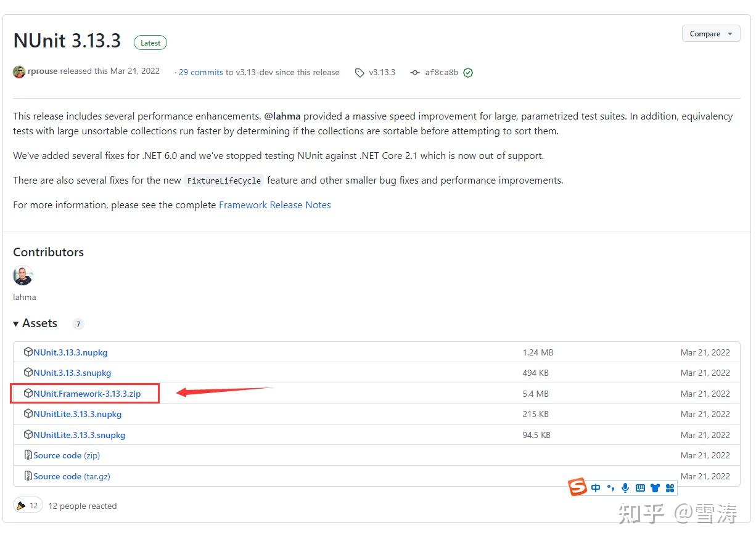This screenshot has height=544, width=756.
Task: Open the Framework Release Notes link
Action: (274, 205)
